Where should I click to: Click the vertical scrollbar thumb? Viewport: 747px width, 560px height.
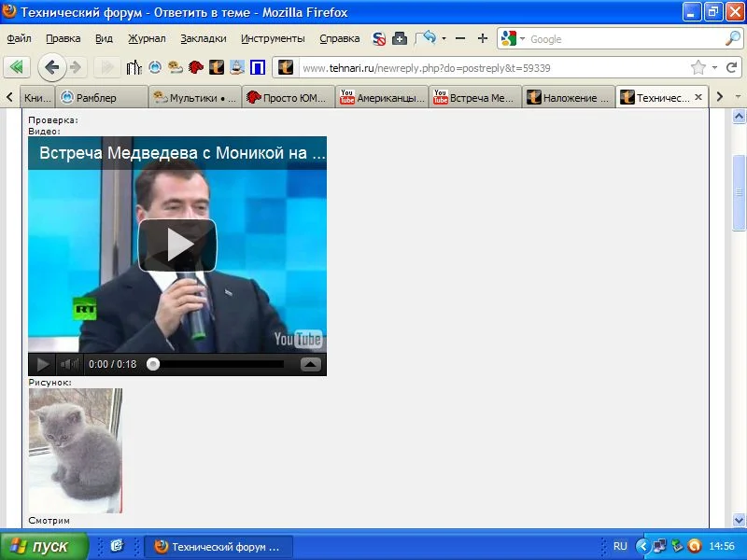(739, 192)
